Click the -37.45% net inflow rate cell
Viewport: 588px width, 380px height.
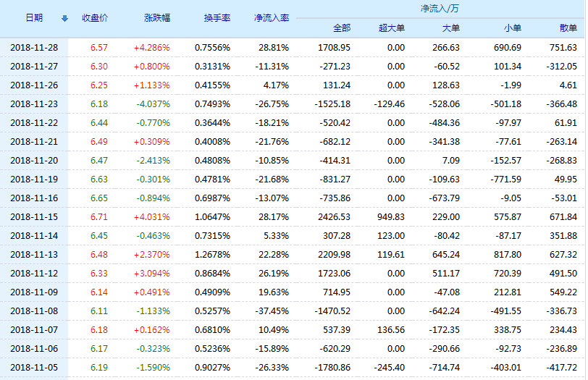[x=274, y=311]
